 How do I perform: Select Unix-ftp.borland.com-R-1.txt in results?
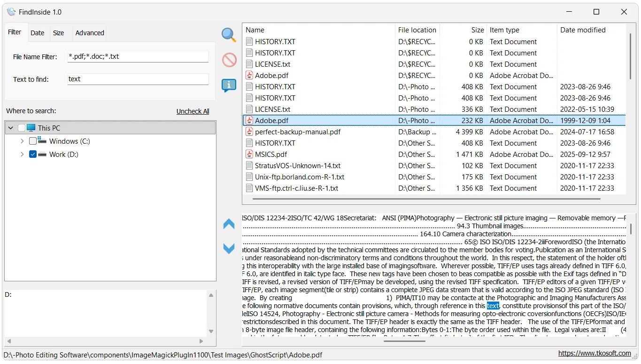click(434, 177)
